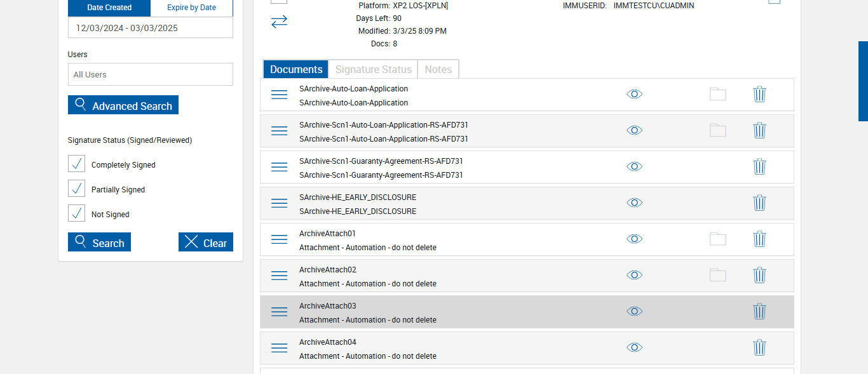This screenshot has width=868, height=374.
Task: Uncheck the Not Signed checkbox
Action: click(76, 213)
